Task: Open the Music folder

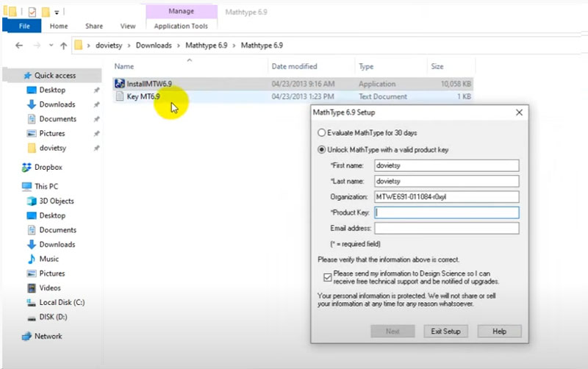Action: (49, 259)
